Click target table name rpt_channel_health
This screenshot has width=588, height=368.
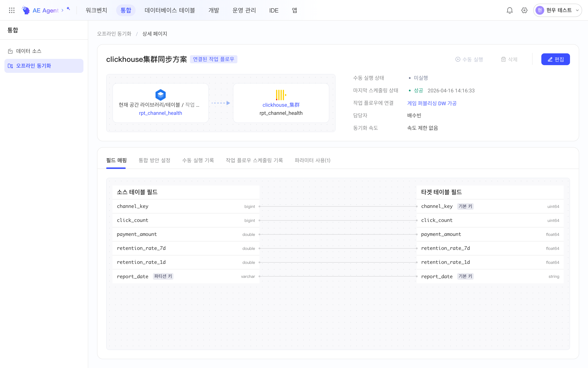click(x=281, y=113)
